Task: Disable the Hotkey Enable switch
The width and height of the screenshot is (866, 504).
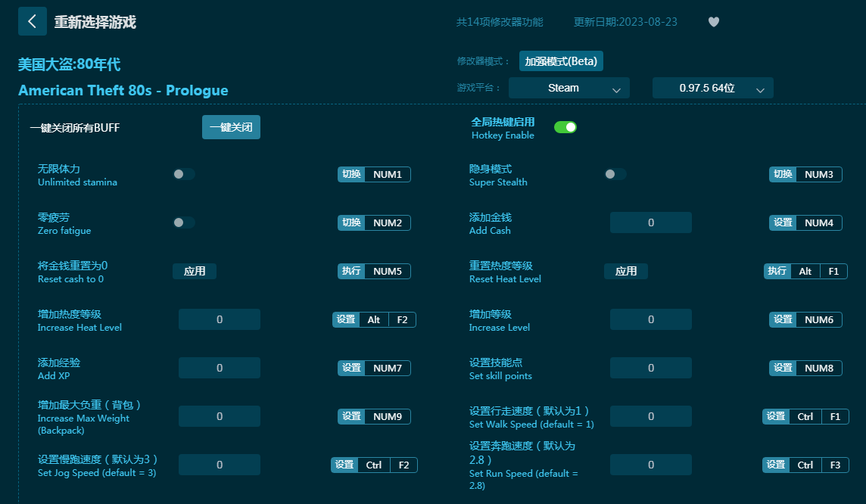Action: click(x=565, y=128)
